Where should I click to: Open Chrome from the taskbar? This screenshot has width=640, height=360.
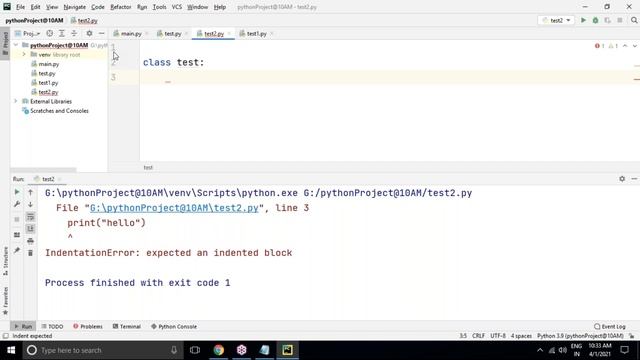tap(219, 350)
